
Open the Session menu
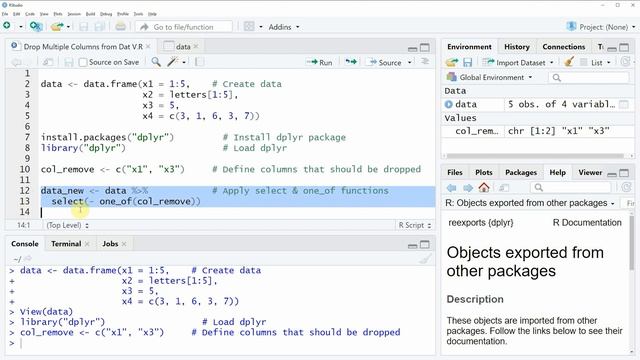74,14
